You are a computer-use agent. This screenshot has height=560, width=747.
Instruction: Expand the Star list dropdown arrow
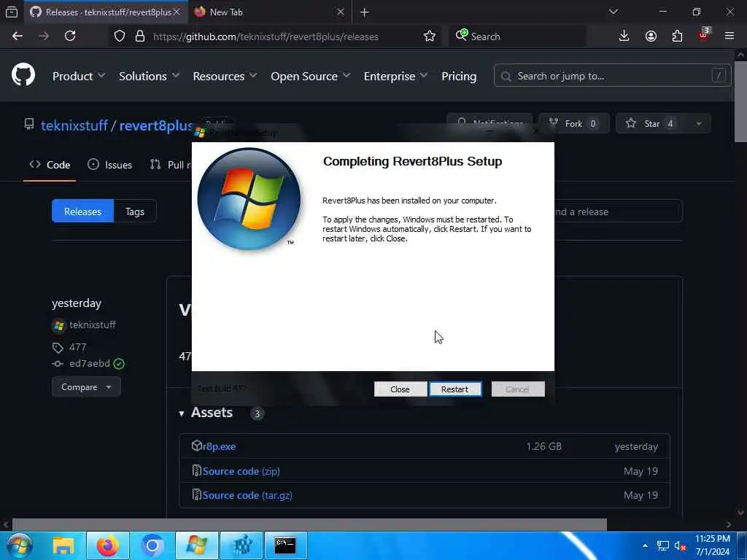[699, 124]
